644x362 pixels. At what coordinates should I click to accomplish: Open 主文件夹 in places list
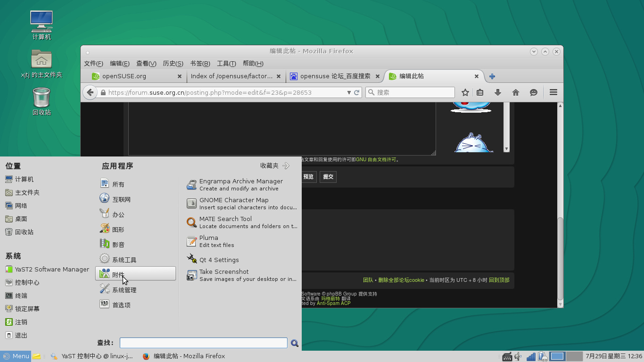[22, 192]
